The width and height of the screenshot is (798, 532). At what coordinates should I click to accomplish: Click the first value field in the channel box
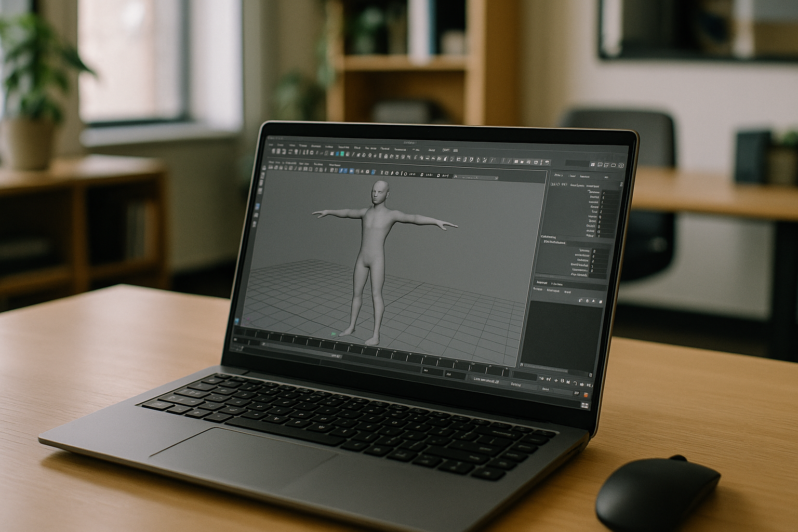(611, 192)
